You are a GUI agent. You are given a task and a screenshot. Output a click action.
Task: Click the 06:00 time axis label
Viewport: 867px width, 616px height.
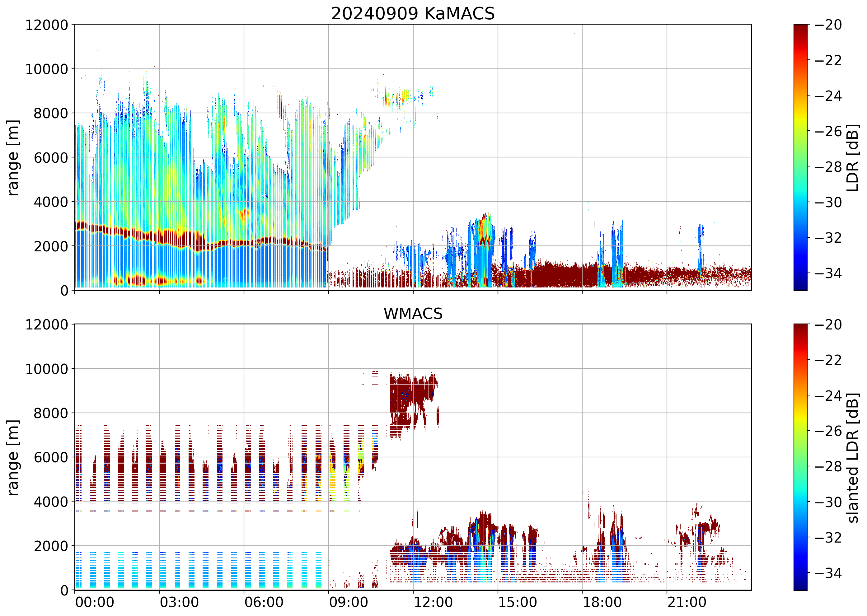coord(264,602)
